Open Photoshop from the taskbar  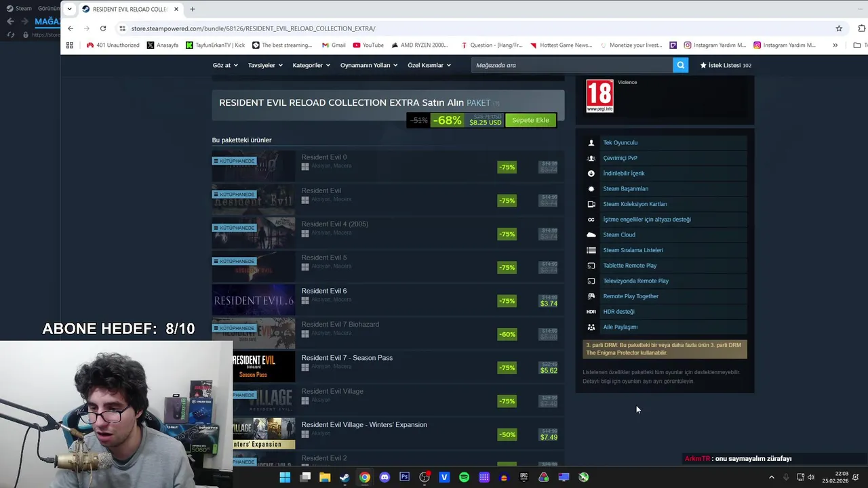click(404, 477)
